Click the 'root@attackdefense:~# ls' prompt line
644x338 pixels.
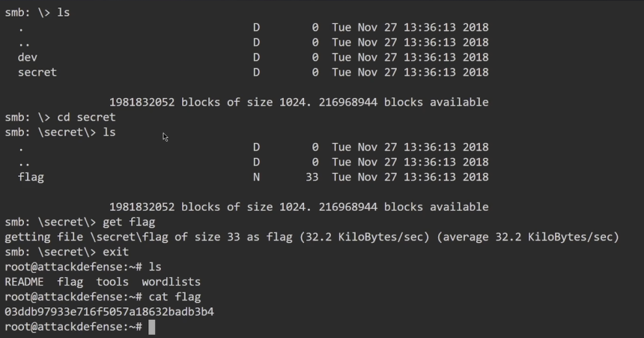point(82,267)
